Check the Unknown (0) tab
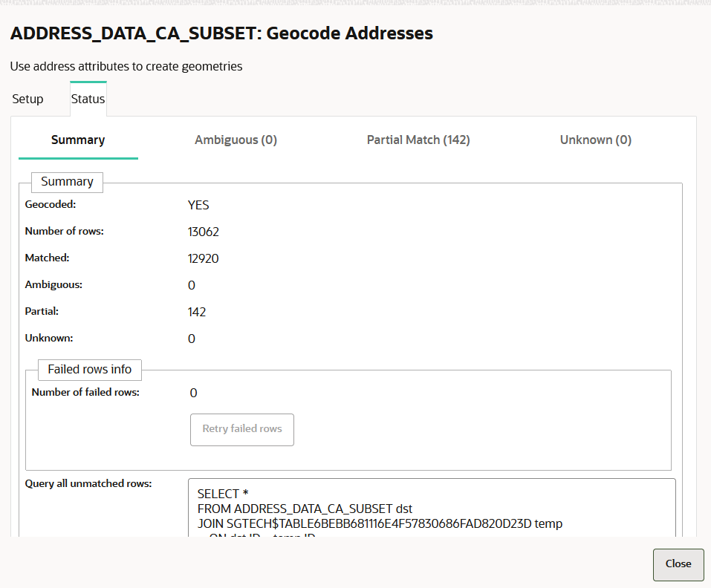711x588 pixels. pos(595,140)
